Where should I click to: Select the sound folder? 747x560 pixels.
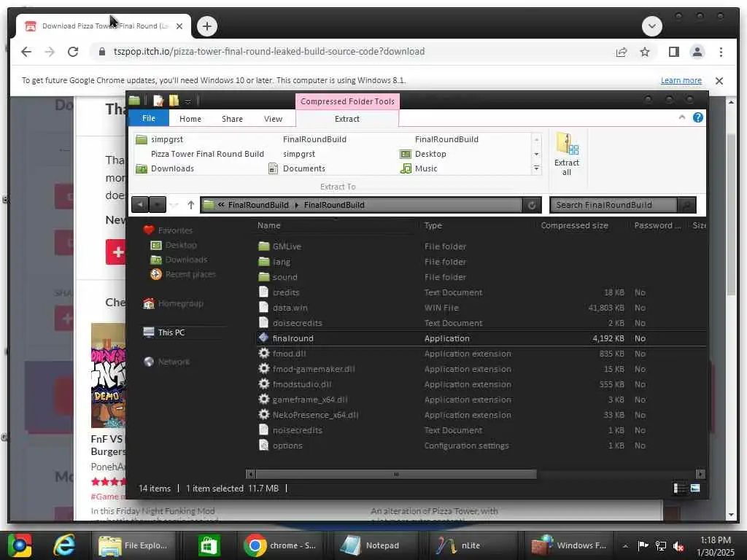click(285, 277)
